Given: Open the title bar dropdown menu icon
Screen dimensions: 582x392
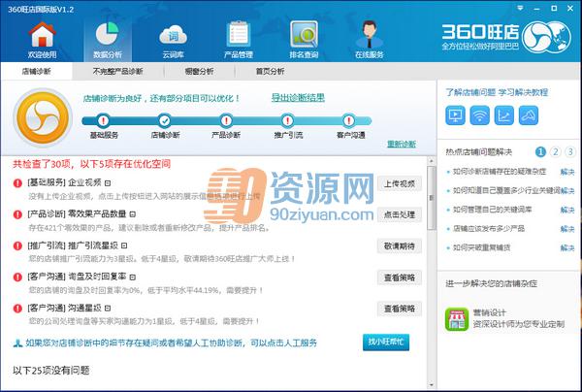Looking at the screenshot, I should coord(520,8).
